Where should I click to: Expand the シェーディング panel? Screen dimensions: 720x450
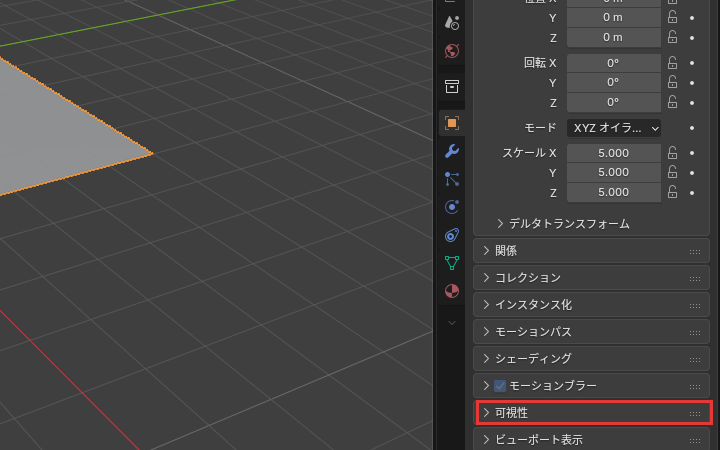pos(486,358)
